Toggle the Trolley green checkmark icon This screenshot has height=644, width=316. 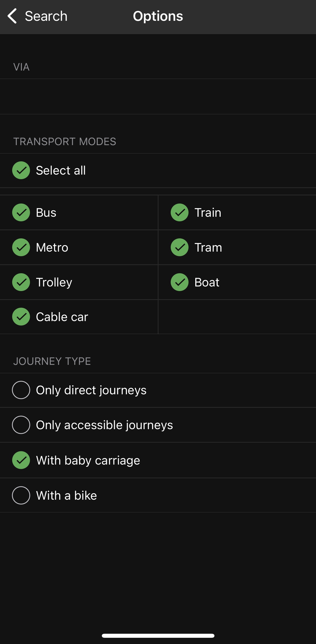[21, 282]
